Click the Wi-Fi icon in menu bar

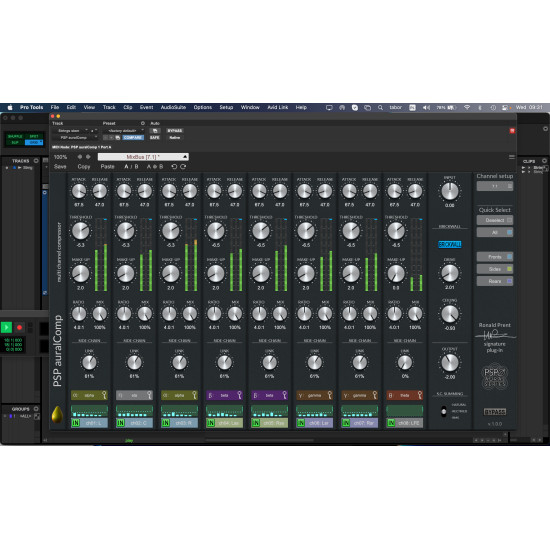click(467, 108)
